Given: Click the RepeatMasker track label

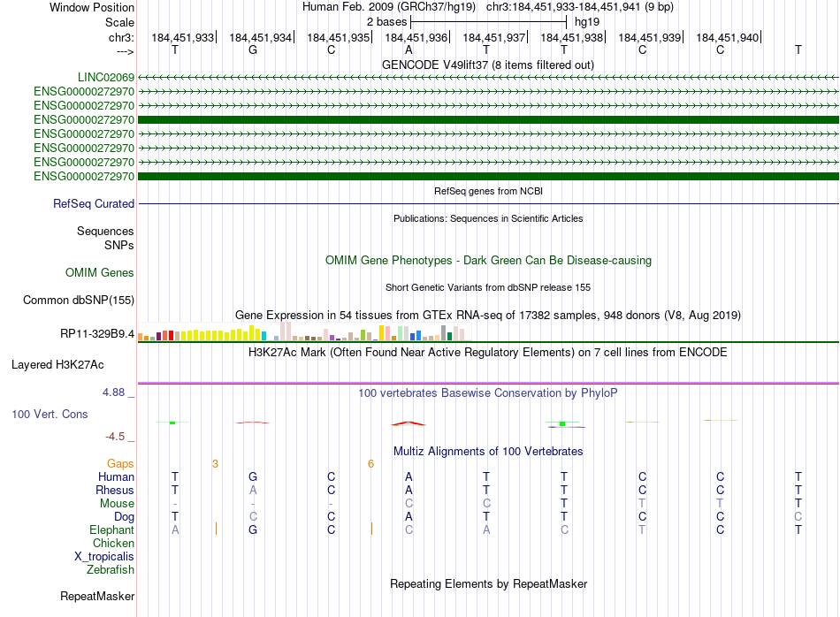Looking at the screenshot, I should pos(97,596).
